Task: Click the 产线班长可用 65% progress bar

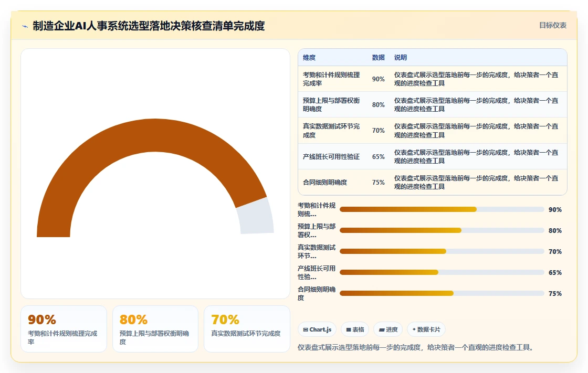Action: click(x=442, y=272)
